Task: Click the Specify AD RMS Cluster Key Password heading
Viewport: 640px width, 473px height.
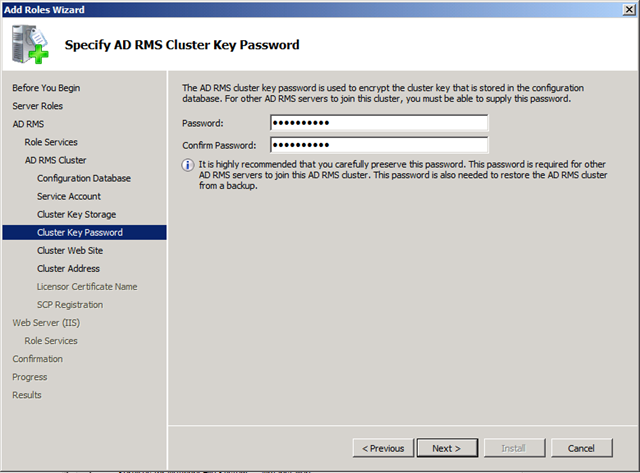Action: (x=182, y=44)
